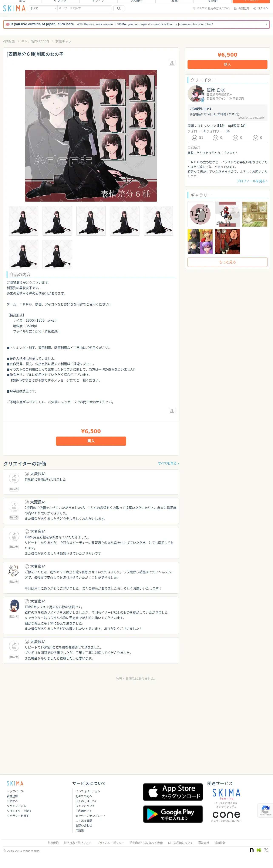Select キャラ販売(Adopt) breadcrumb item
Screen dimensions: 273x868
click(x=35, y=42)
